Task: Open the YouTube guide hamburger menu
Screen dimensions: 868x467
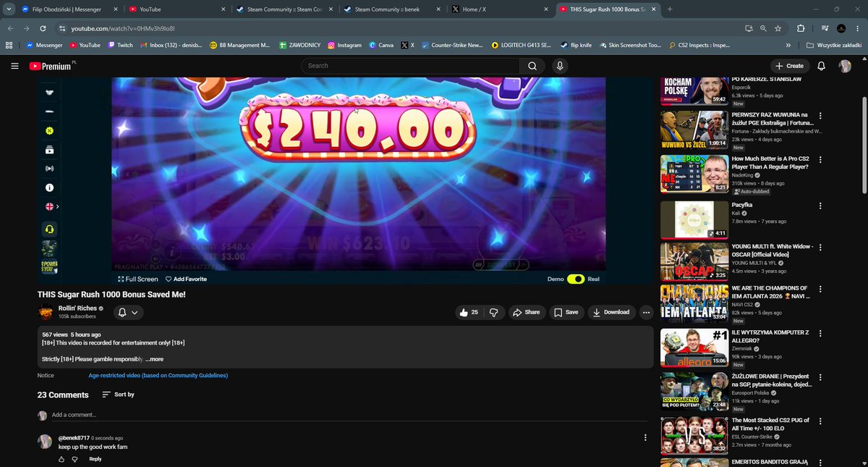Action: (x=14, y=66)
